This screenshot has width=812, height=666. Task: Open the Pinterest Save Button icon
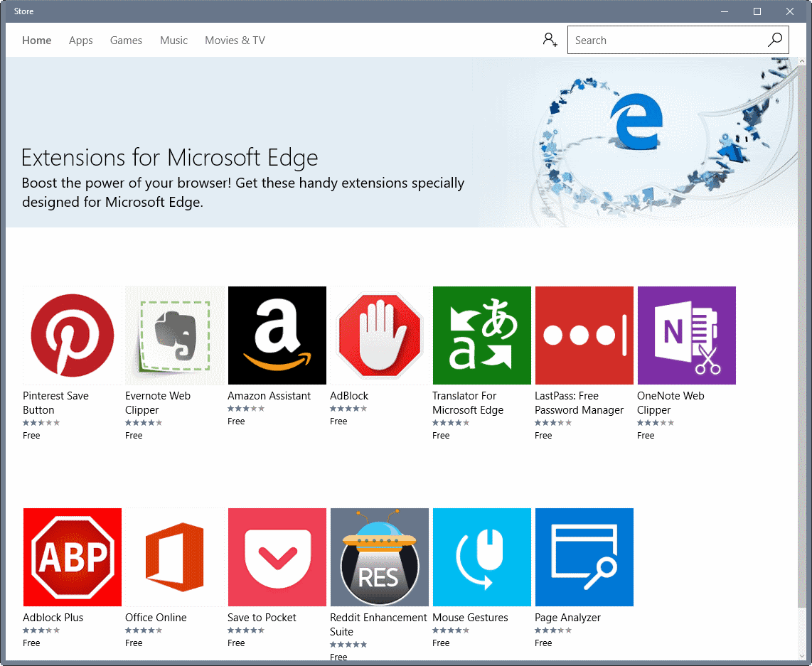[72, 335]
